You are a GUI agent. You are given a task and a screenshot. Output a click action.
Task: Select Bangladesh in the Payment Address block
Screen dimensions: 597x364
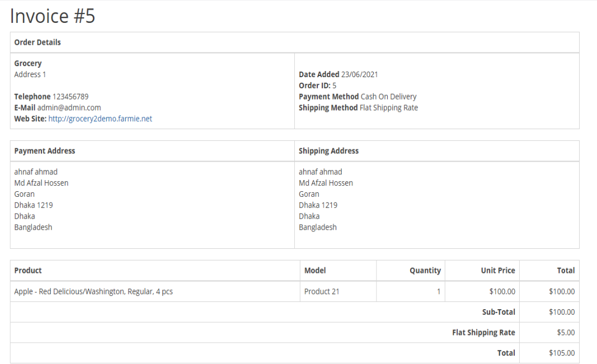pos(33,228)
